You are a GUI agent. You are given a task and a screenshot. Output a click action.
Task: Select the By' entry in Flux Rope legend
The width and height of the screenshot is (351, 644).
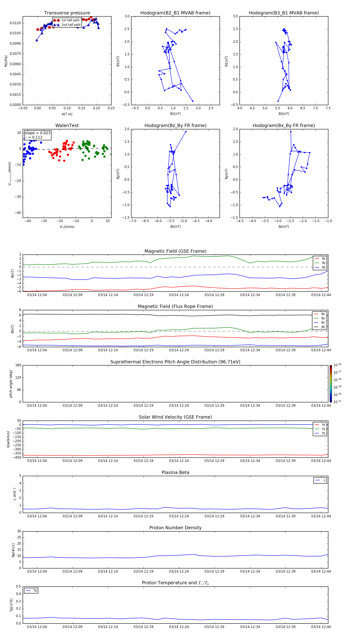320,318
